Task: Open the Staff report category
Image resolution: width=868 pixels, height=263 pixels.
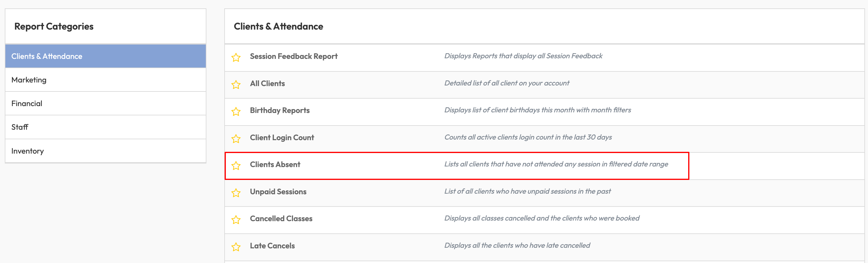Action: point(105,127)
